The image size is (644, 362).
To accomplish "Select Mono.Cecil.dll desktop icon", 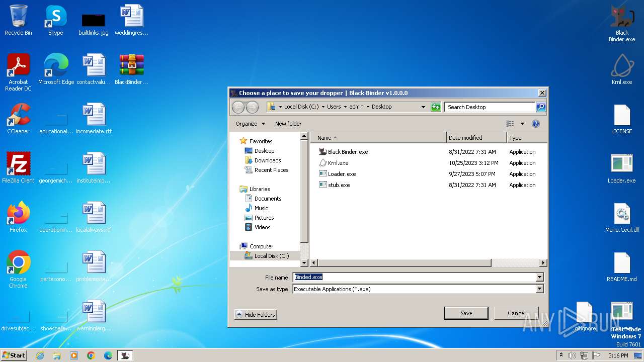I will [x=622, y=218].
